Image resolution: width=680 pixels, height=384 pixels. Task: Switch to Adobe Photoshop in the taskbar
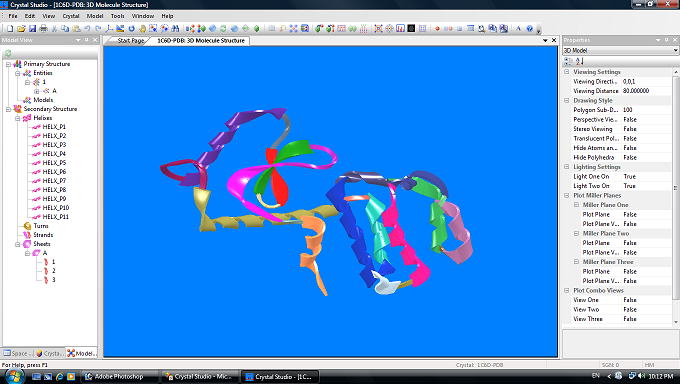tap(119, 377)
